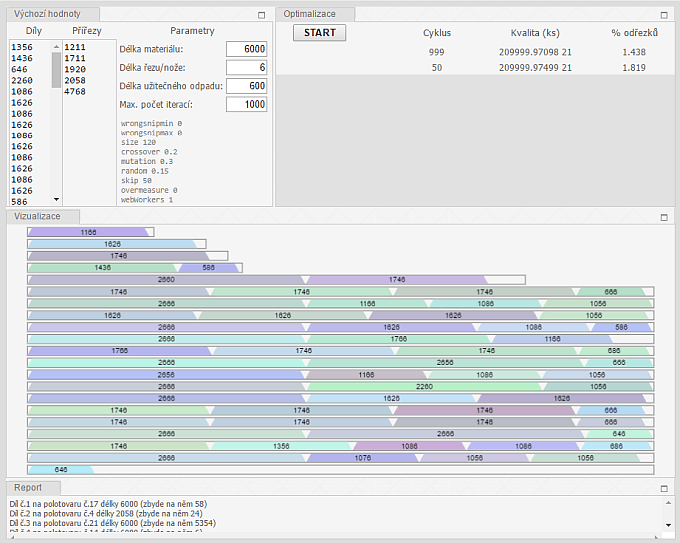This screenshot has width=680, height=543.
Task: Start the optimization with START button
Action: [x=320, y=33]
